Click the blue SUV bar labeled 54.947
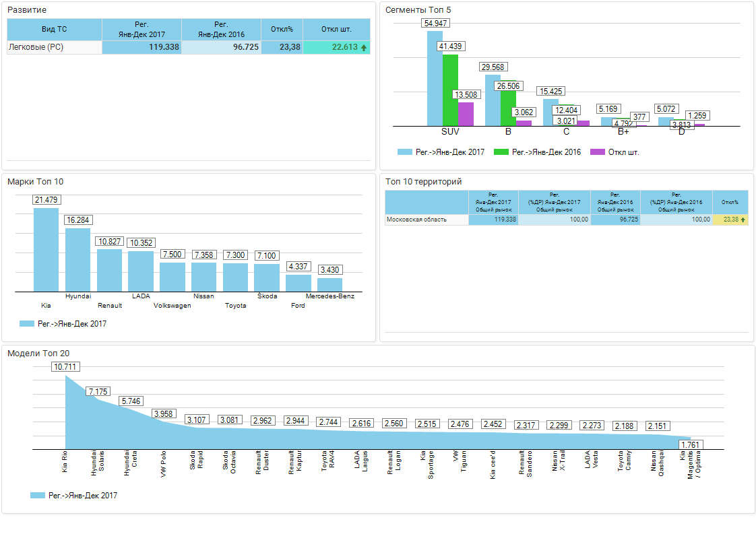 (435, 78)
